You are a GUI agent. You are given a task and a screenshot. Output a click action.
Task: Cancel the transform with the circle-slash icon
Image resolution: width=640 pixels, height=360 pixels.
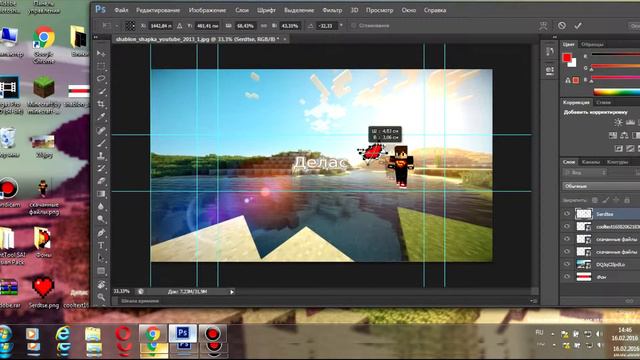[x=562, y=26]
